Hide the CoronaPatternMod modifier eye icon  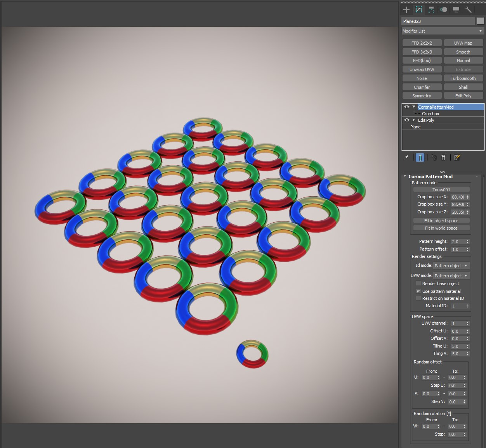[x=407, y=107]
